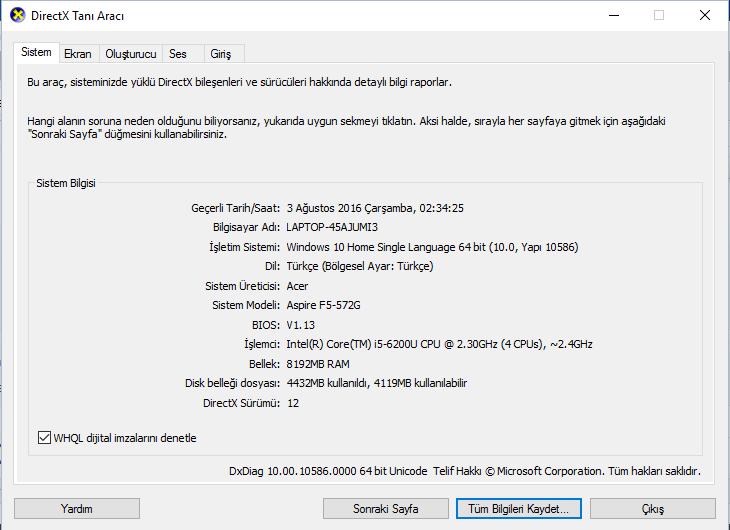Click the İşletim Sistemi label
Image resolution: width=730 pixels, height=530 pixels.
tap(244, 247)
